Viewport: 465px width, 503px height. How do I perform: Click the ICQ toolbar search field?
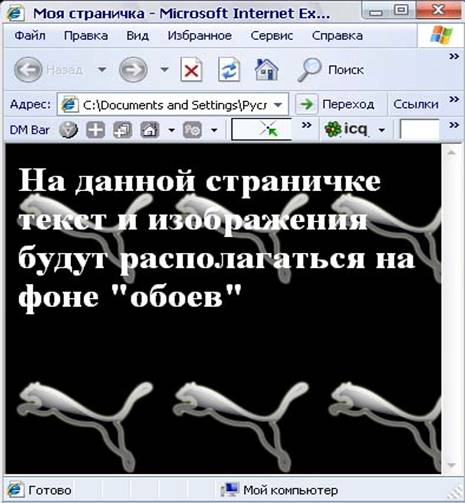419,129
